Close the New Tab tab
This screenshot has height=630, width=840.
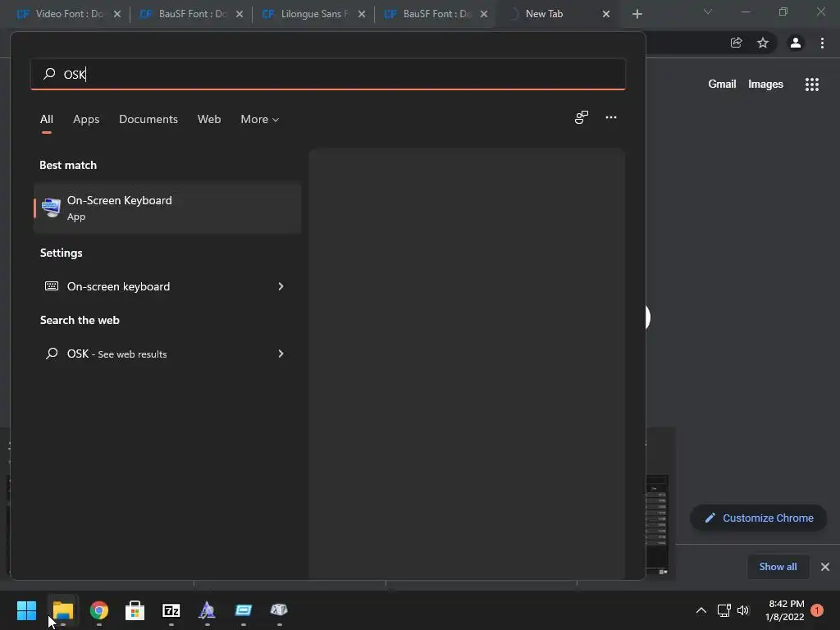(x=606, y=14)
